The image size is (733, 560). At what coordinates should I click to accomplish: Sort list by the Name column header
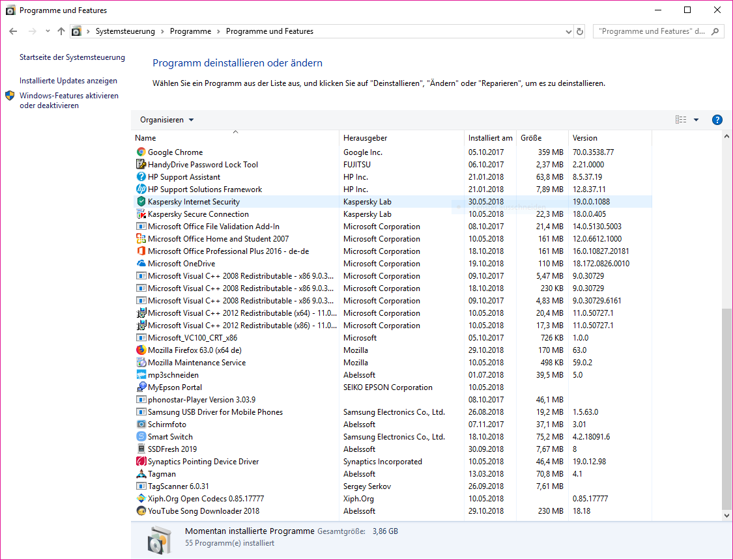(x=235, y=138)
